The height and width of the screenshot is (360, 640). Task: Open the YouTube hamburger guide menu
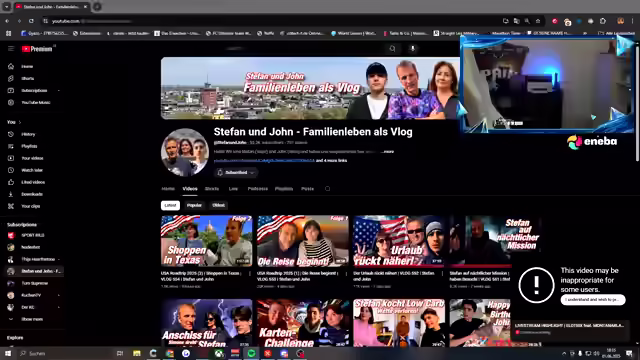[11, 49]
